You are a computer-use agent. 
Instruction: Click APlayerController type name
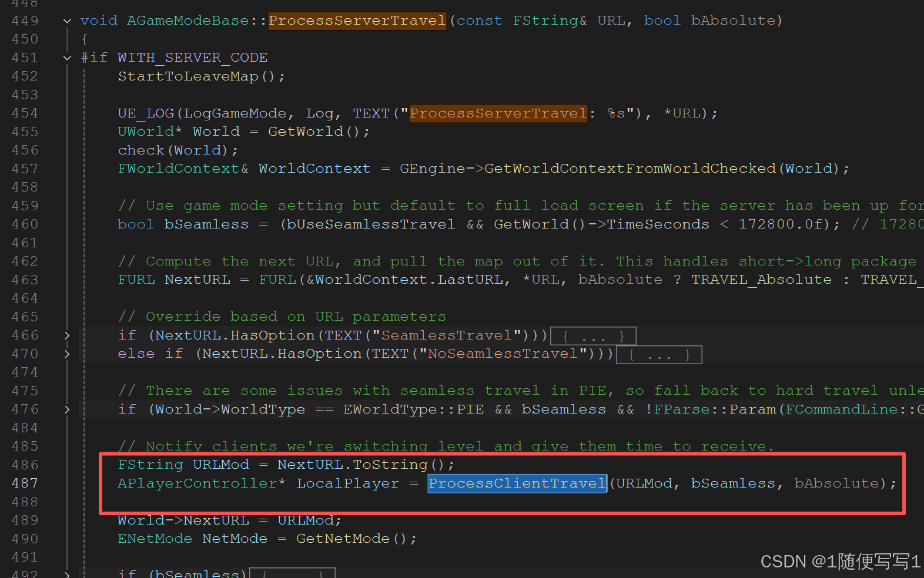click(197, 483)
